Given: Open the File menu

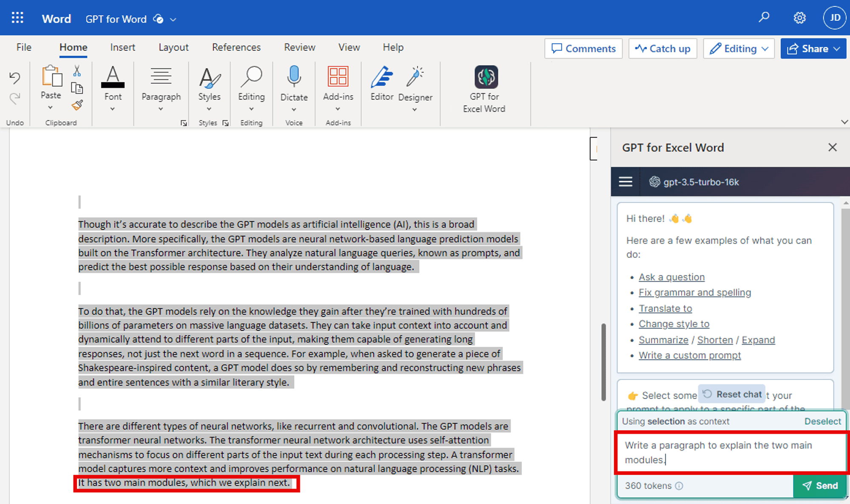Looking at the screenshot, I should 24,47.
